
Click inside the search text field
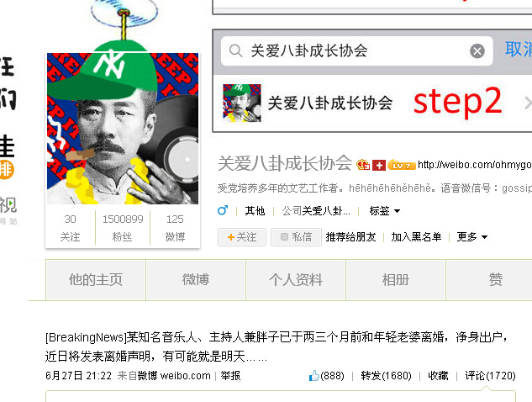pos(356,51)
